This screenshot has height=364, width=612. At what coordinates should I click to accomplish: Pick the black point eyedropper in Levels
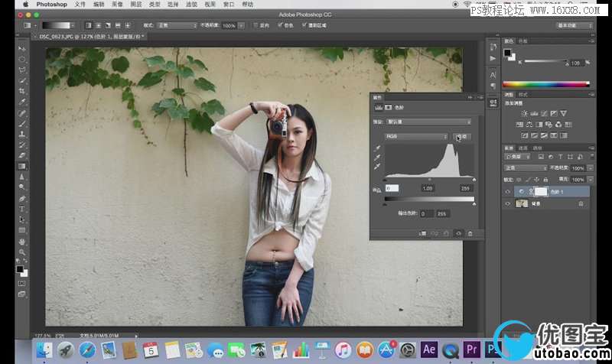click(376, 146)
